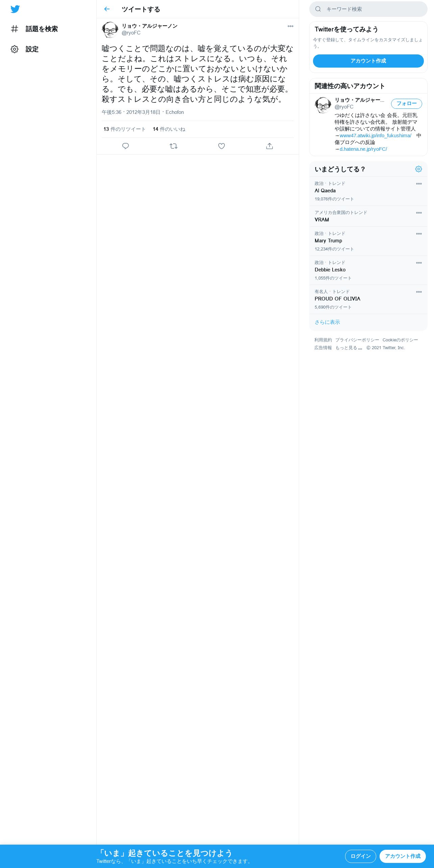
Task: Open tweet more options menu
Action: coord(290,26)
